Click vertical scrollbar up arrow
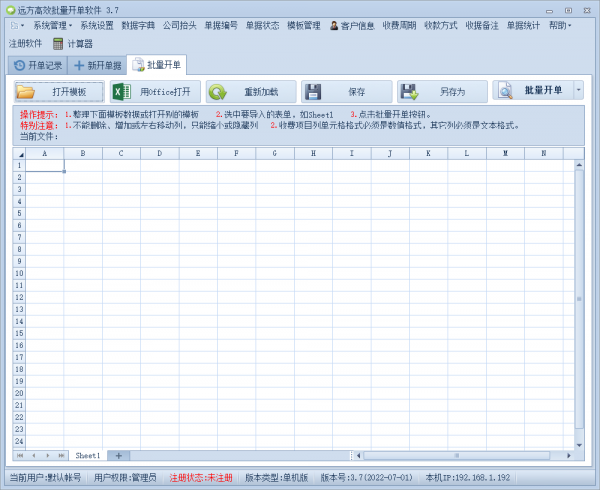Viewport: 600px width, 490px height. pyautogui.click(x=579, y=165)
